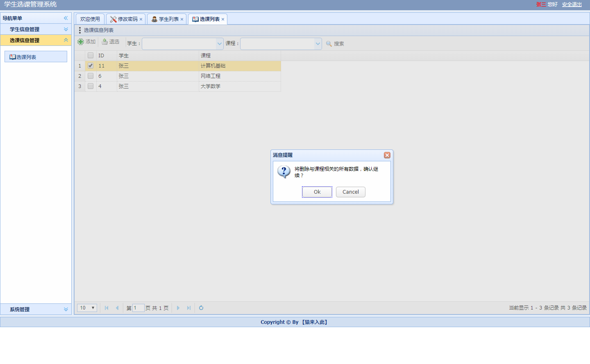Close the 消息提醒 dialog with the X
Screen dimensions: 590x364
[387, 155]
